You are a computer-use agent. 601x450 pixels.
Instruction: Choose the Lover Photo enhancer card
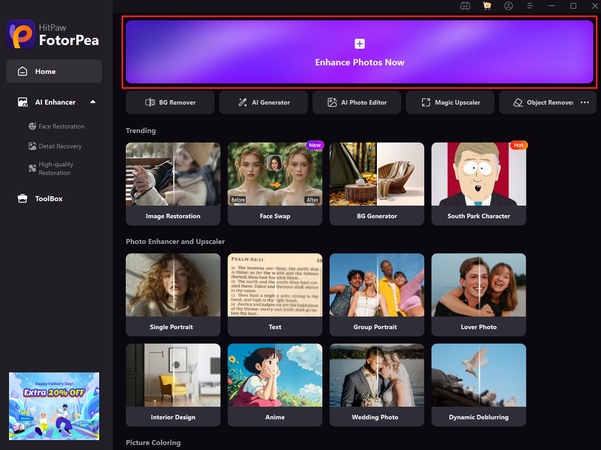(479, 294)
